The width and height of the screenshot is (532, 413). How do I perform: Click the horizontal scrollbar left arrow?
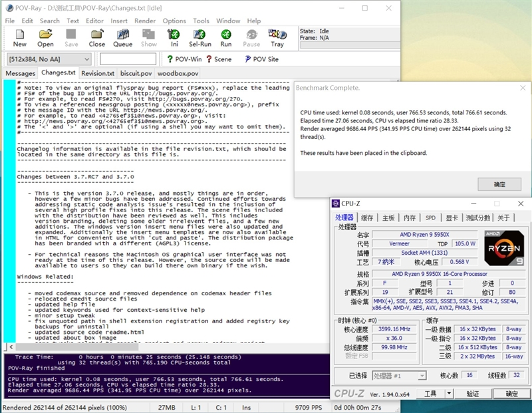11,346
